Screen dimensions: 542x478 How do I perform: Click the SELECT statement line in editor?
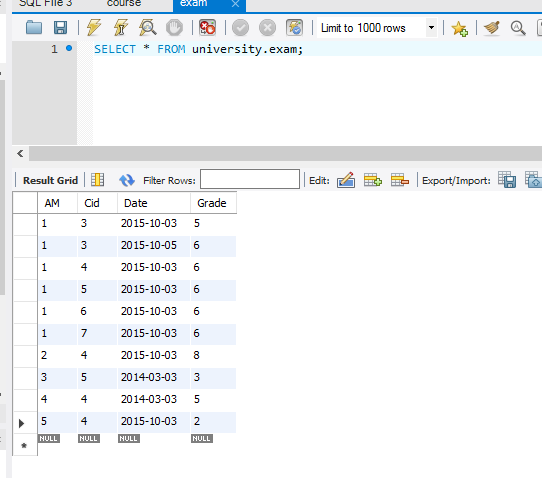click(198, 49)
